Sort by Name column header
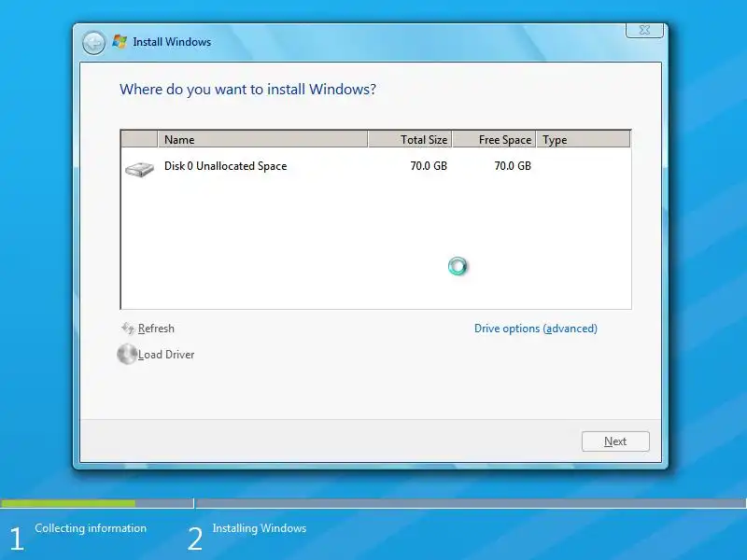 (262, 139)
